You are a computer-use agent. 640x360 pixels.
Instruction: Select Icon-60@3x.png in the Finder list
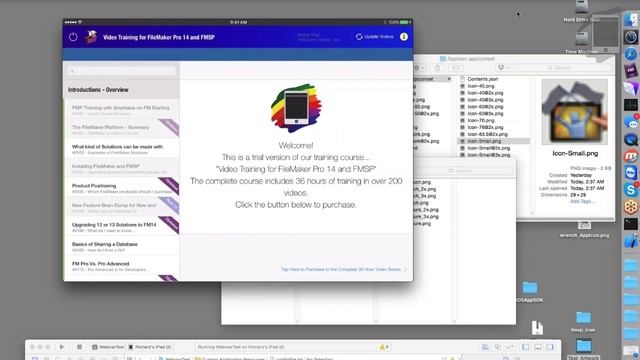pyautogui.click(x=485, y=113)
